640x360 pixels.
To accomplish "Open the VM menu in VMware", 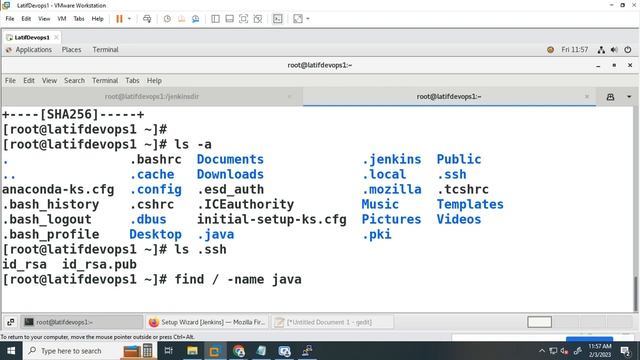I will pyautogui.click(x=62, y=19).
